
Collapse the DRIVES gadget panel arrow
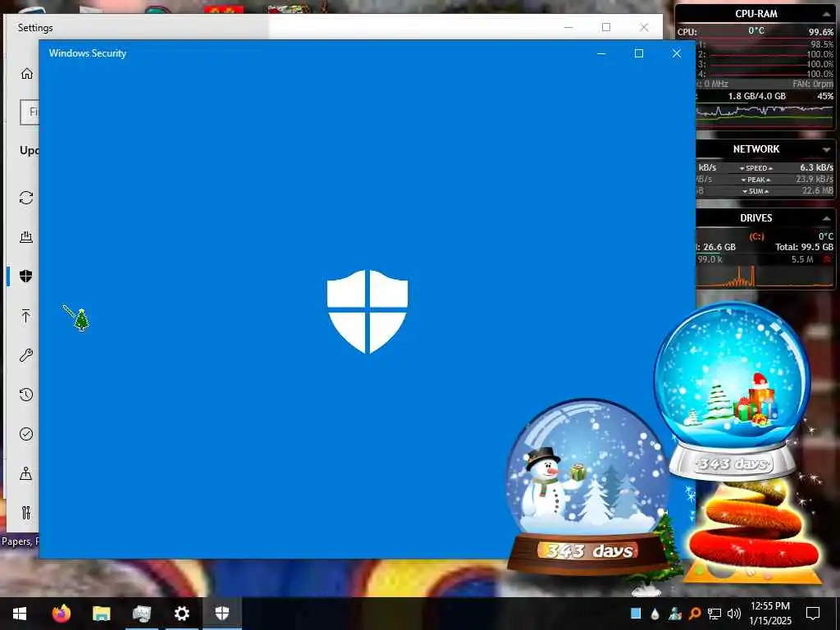(x=827, y=218)
